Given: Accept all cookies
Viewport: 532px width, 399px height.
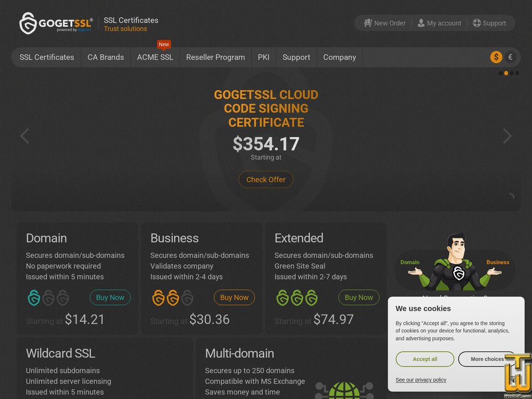Looking at the screenshot, I should coord(425,359).
